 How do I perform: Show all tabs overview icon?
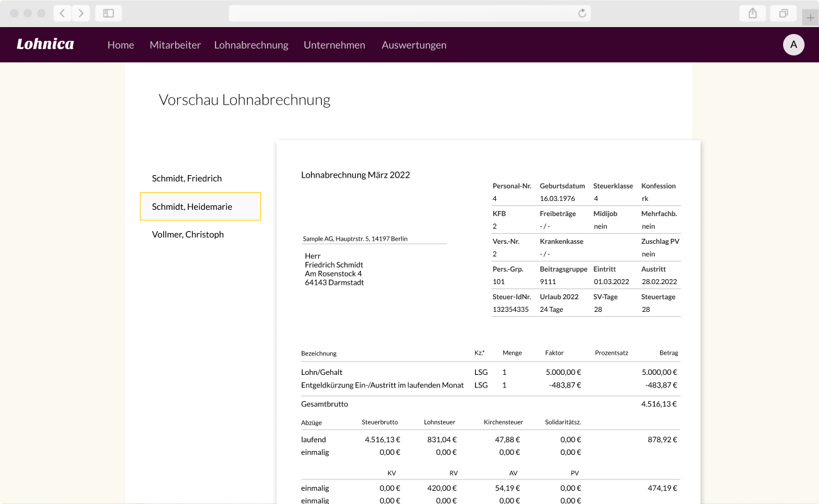point(784,13)
